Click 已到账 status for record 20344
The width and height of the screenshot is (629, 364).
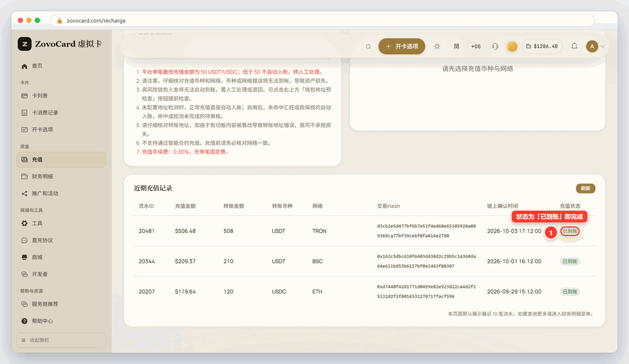coord(570,261)
